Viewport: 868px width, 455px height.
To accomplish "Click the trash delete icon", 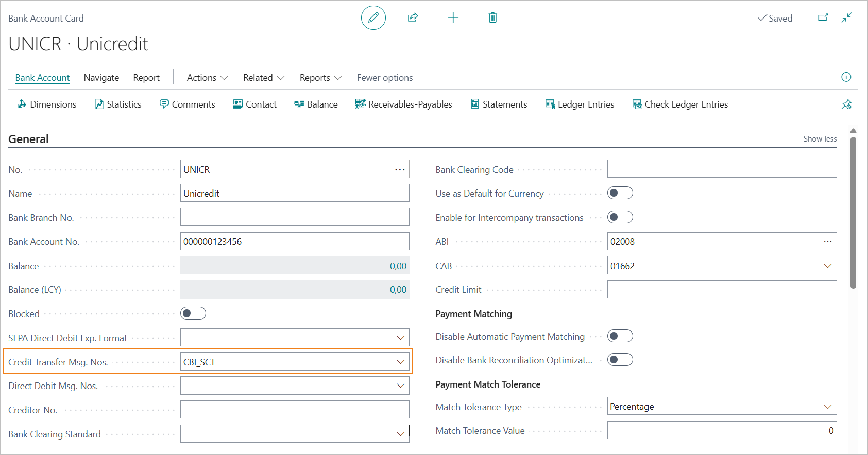I will tap(492, 18).
